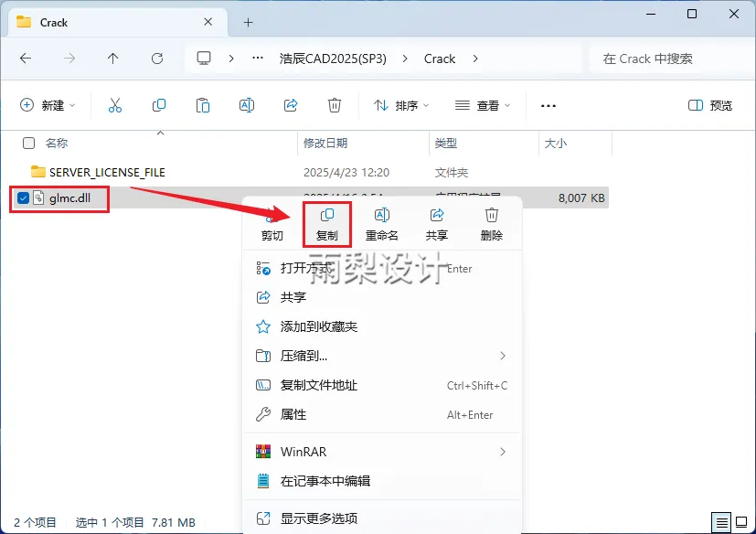Click the toolbar Rename icon
Viewport: 756px width, 534px height.
click(x=247, y=105)
